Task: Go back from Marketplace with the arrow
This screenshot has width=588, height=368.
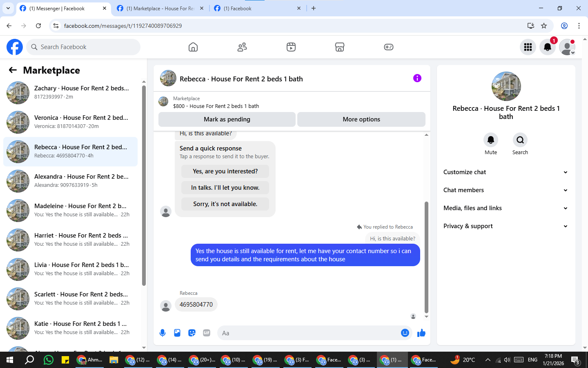Action: click(x=13, y=70)
